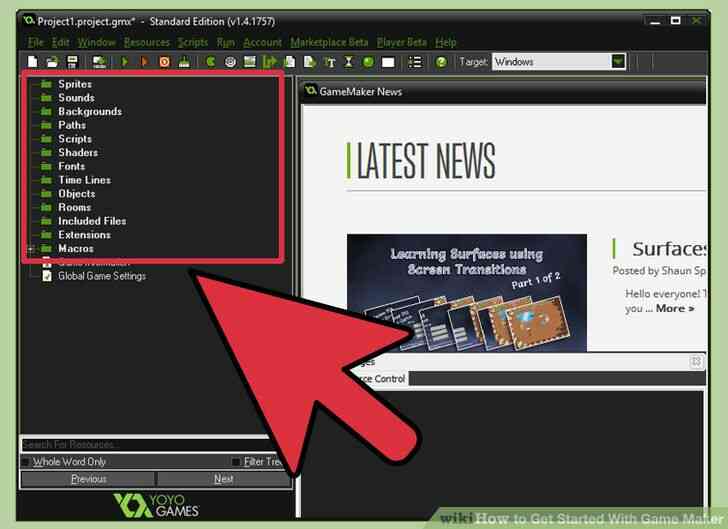728x529 pixels.
Task: Click the New Project toolbar icon
Action: tap(33, 62)
